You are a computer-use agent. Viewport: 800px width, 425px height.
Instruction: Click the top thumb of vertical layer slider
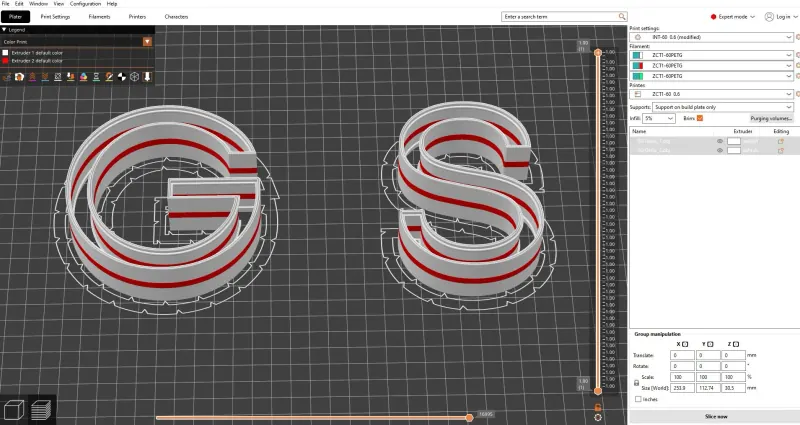pyautogui.click(x=598, y=53)
